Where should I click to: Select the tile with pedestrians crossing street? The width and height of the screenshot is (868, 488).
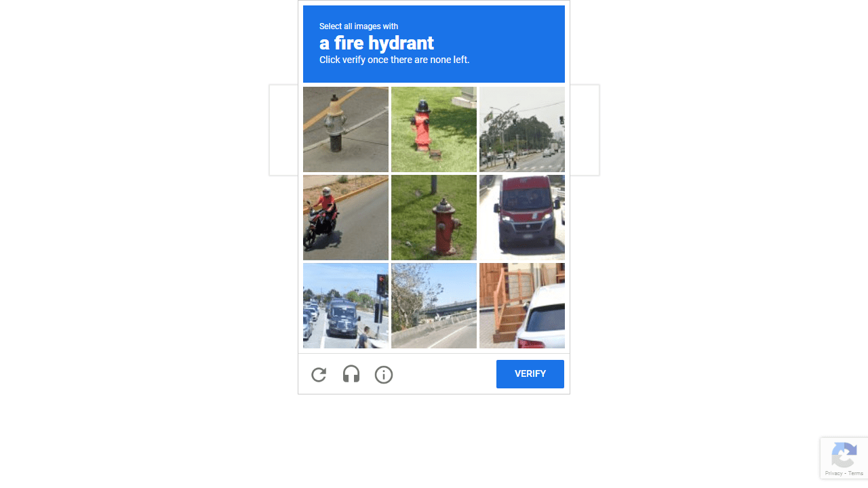522,129
